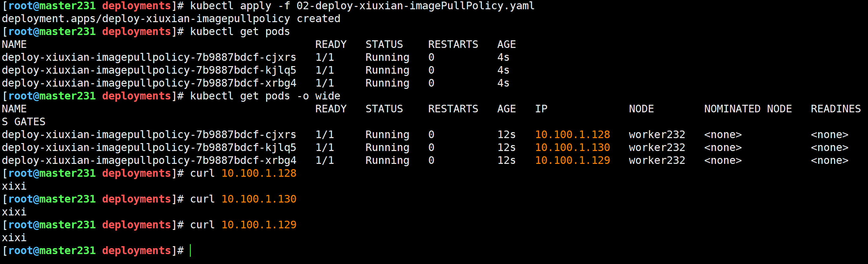Click the cursor at the last empty prompt

[191, 250]
